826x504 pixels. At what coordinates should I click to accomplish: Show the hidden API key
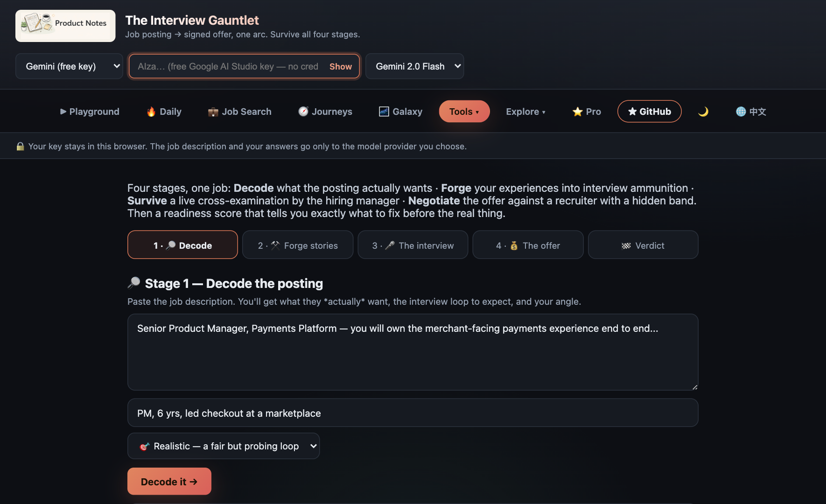pos(341,66)
